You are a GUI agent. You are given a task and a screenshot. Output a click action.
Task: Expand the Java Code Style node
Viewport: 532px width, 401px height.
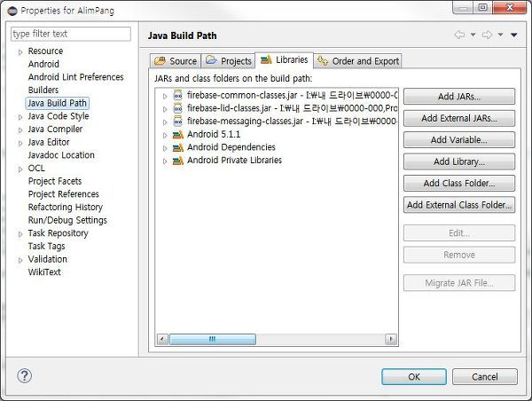(x=20, y=117)
